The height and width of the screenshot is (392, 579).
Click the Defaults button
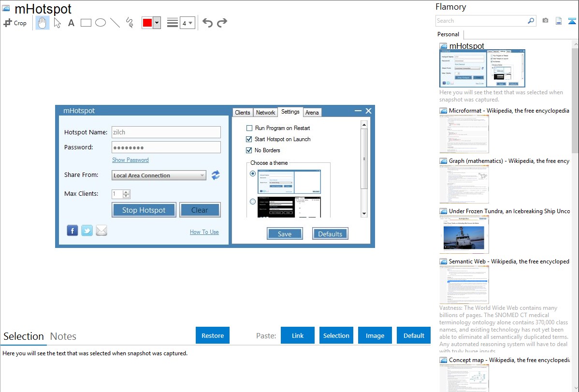point(330,234)
